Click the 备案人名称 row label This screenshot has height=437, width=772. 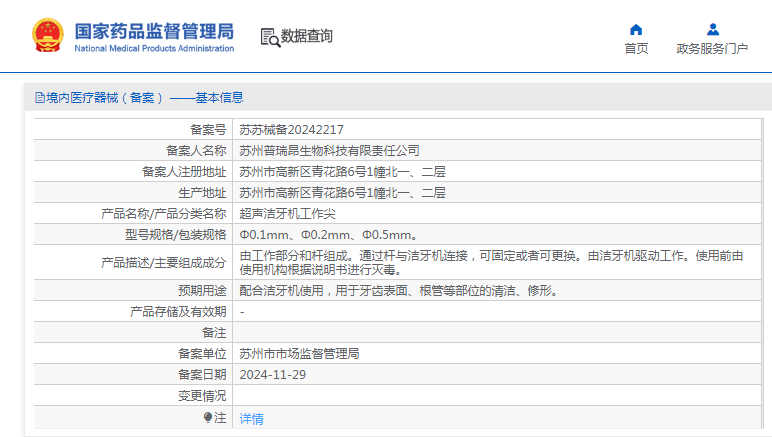[x=196, y=151]
